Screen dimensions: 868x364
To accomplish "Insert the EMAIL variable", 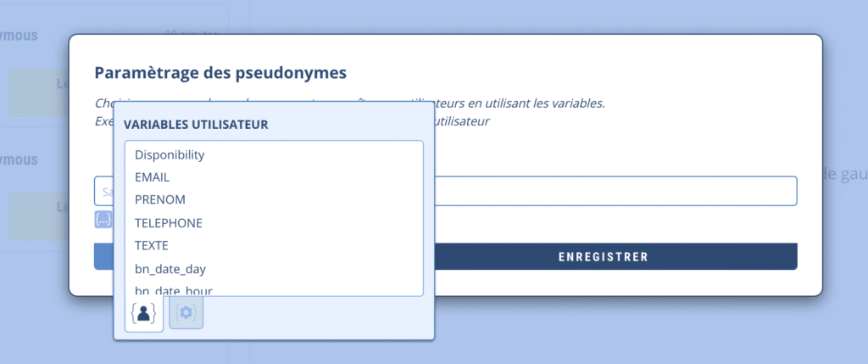I will coord(153,177).
